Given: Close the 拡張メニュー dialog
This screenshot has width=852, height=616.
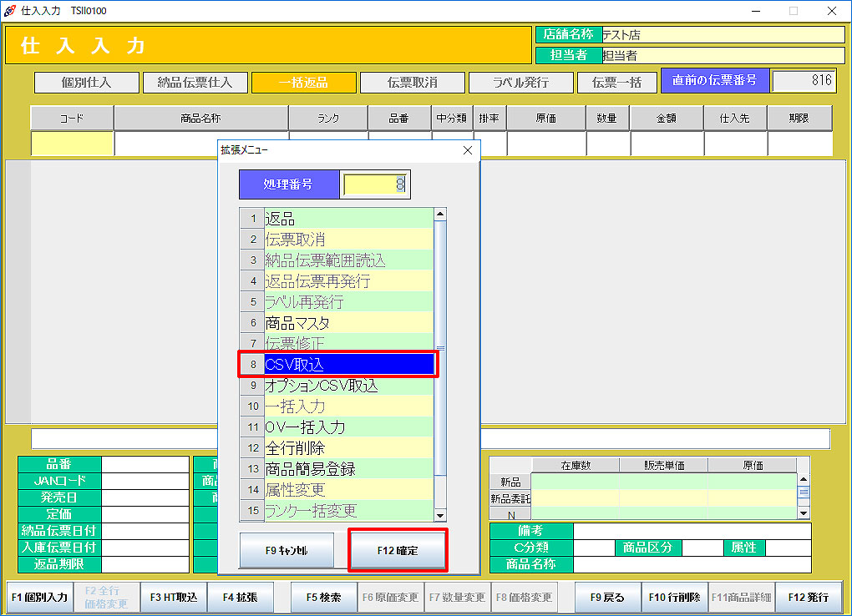Looking at the screenshot, I should [x=467, y=150].
